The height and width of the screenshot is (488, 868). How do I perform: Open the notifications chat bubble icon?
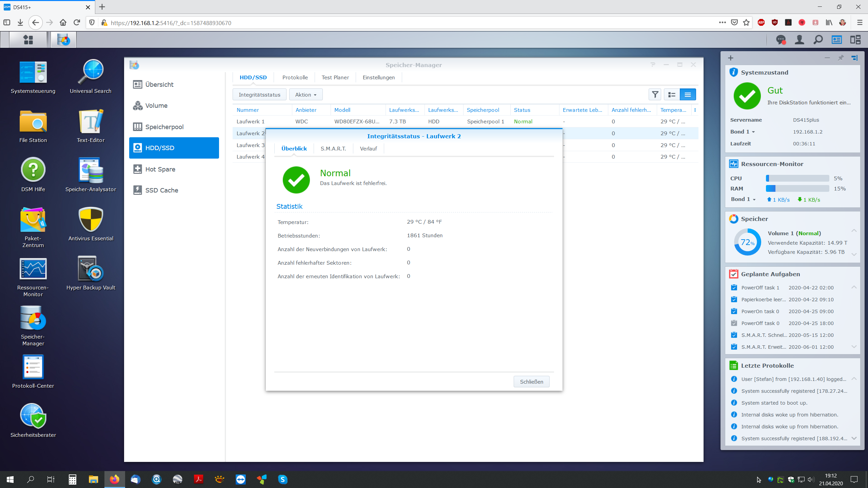[781, 40]
